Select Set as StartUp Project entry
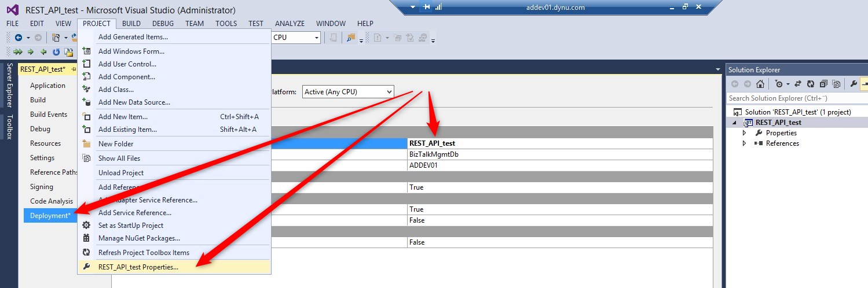 [174, 226]
